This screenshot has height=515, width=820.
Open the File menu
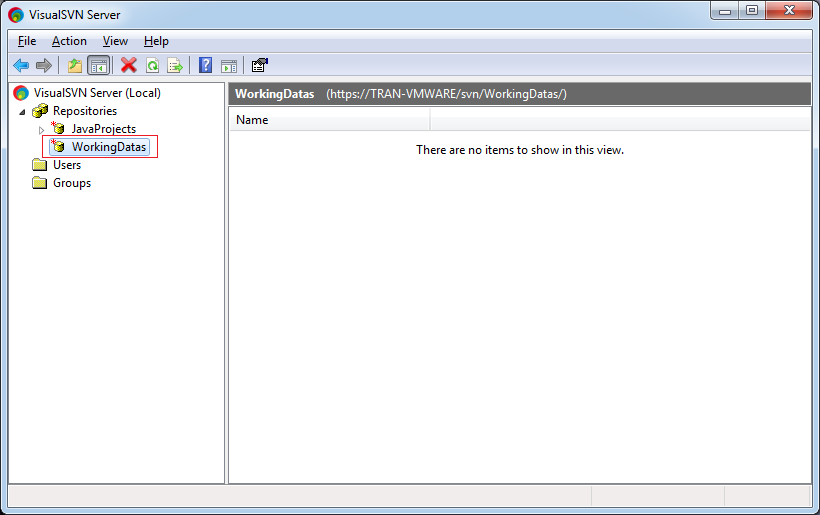(x=27, y=41)
